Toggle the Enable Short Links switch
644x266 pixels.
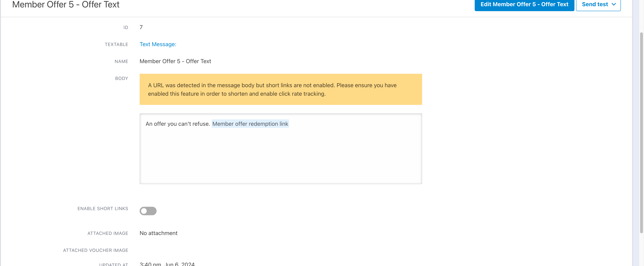click(x=148, y=211)
